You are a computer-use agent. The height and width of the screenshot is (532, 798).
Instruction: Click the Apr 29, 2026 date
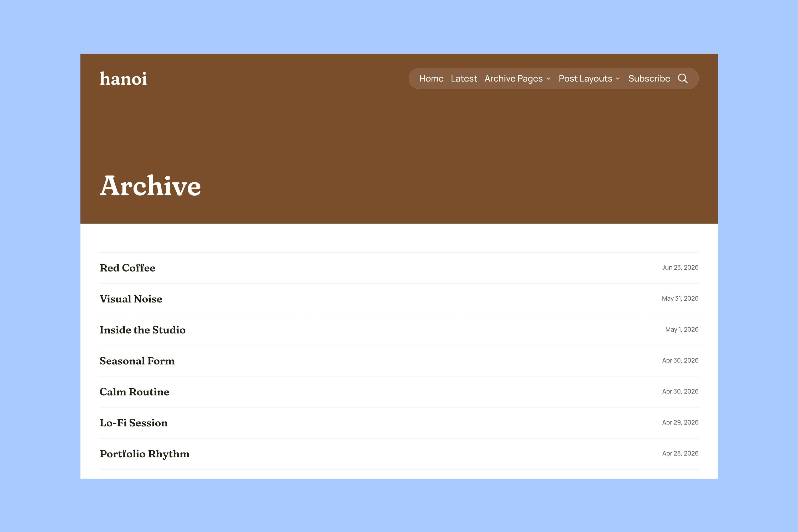click(x=680, y=422)
